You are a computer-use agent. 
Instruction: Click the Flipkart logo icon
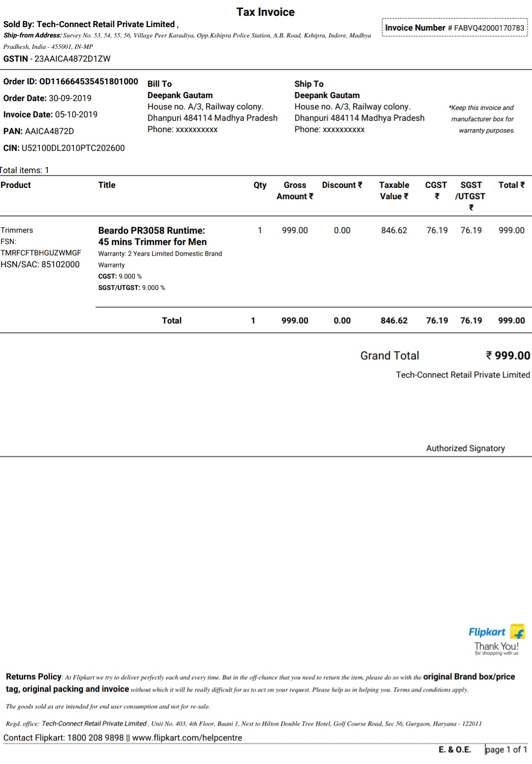[517, 631]
